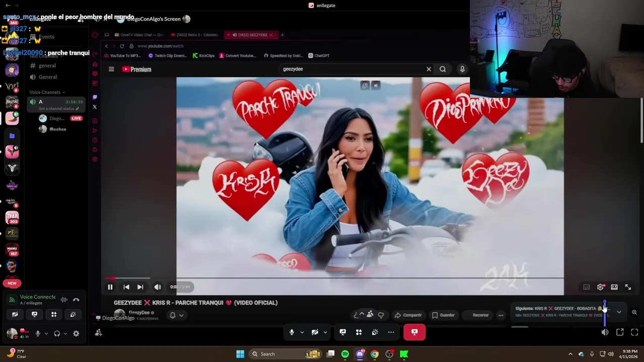Open Discord User Settings gear
Viewport: 644px width, 362px height.
tap(76, 333)
